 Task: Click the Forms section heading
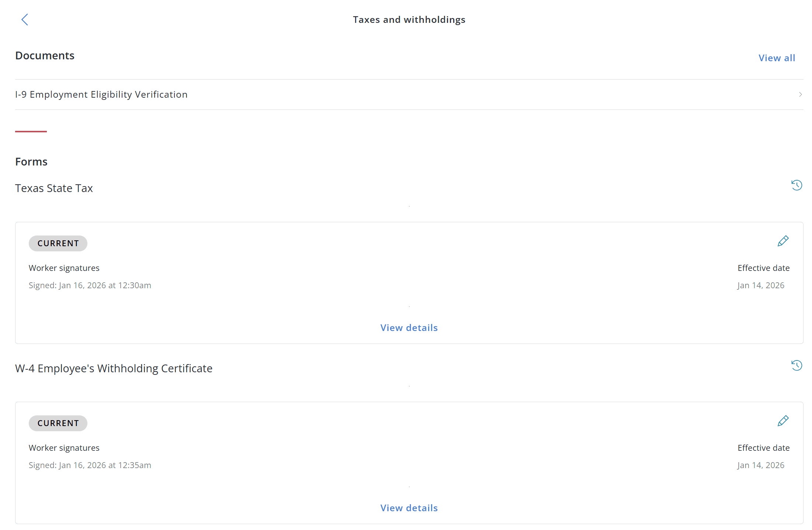(31, 162)
